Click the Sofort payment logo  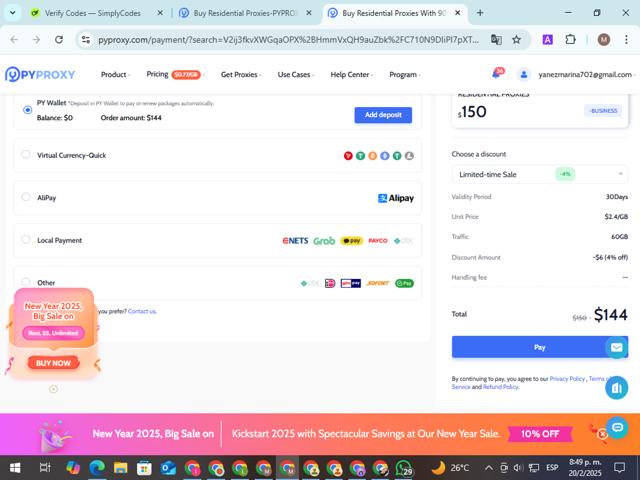coord(378,283)
